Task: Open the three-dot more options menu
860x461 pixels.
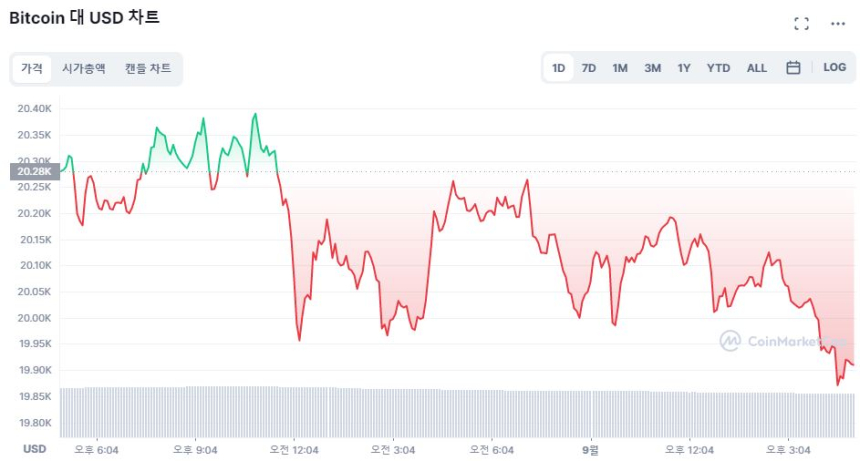Action: tap(838, 23)
